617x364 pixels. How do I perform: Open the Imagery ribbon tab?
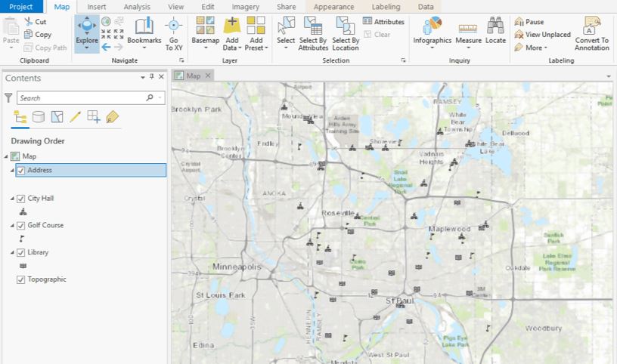point(246,7)
